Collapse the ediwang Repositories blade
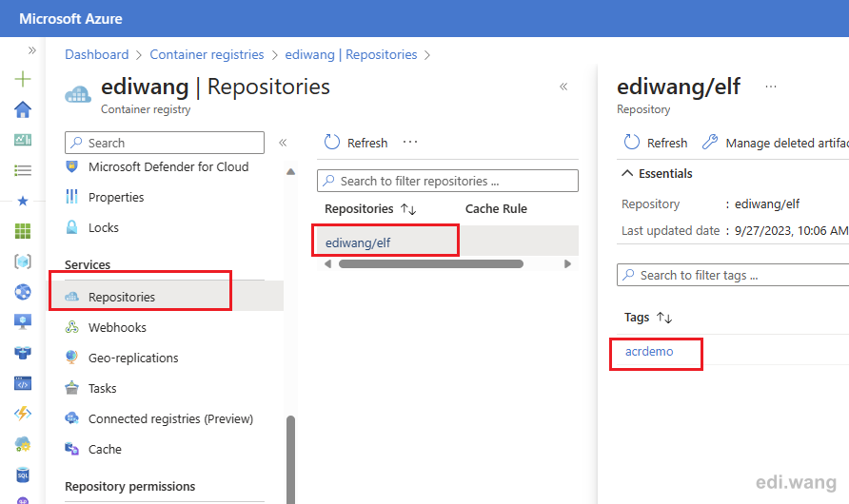 tap(563, 87)
